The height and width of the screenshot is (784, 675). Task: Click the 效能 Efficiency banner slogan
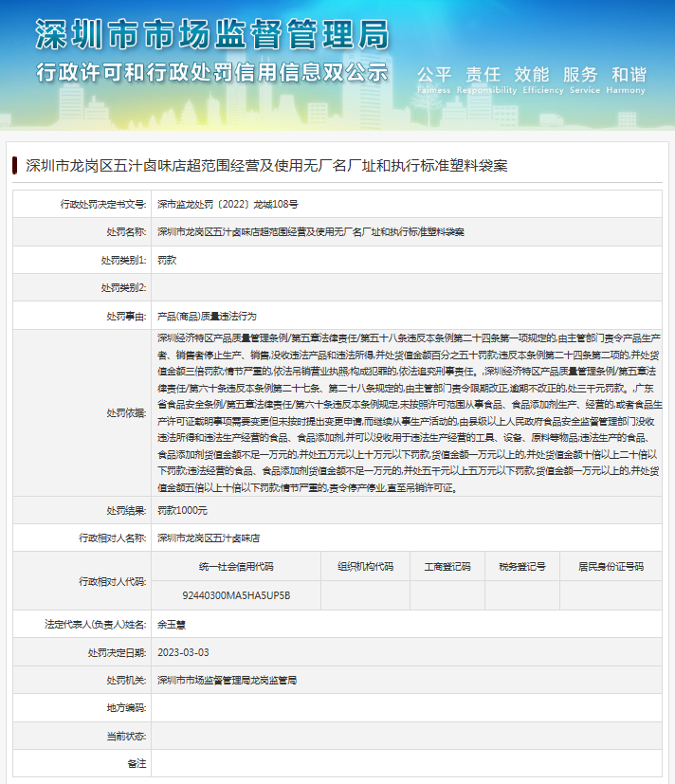click(543, 80)
